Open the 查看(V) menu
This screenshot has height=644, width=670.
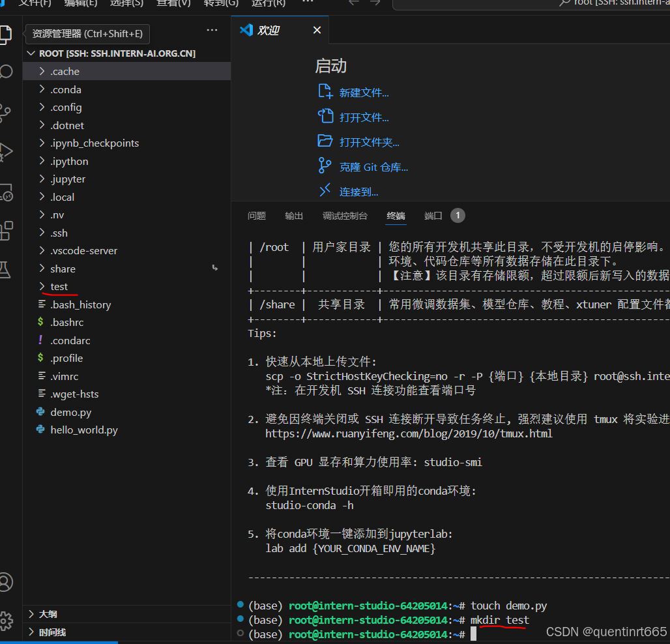coord(173,3)
